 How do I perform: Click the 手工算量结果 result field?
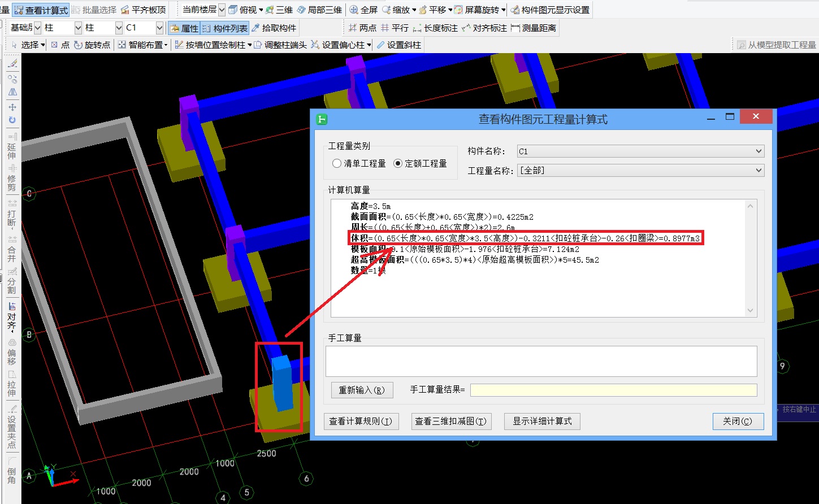(x=613, y=390)
